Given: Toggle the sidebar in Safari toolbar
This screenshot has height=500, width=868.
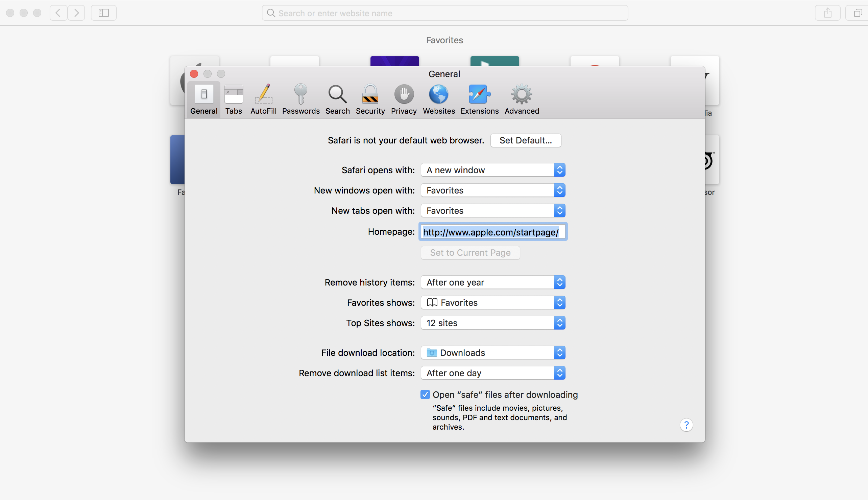Looking at the screenshot, I should [104, 13].
